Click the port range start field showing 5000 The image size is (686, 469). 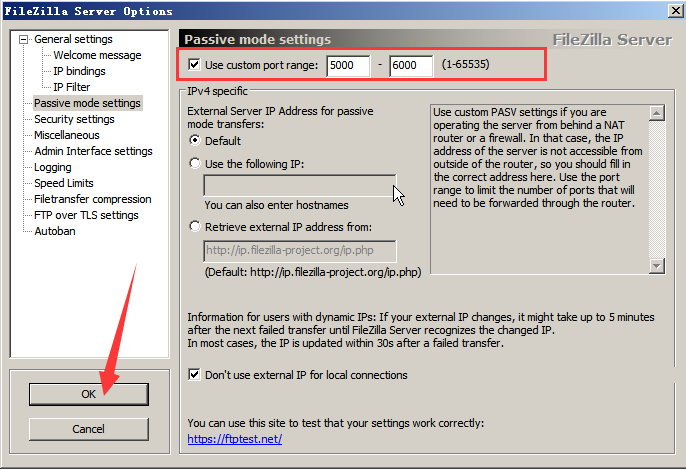point(348,66)
